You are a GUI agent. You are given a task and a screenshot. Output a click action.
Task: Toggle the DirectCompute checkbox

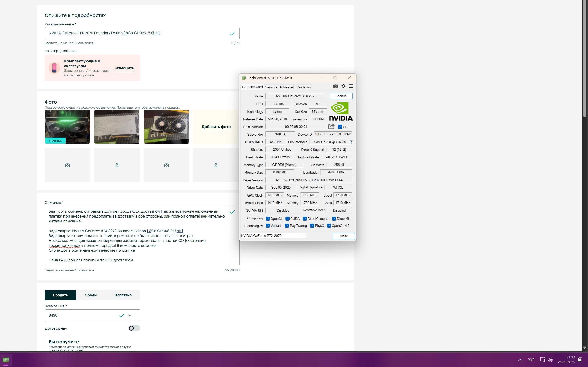(x=305, y=219)
